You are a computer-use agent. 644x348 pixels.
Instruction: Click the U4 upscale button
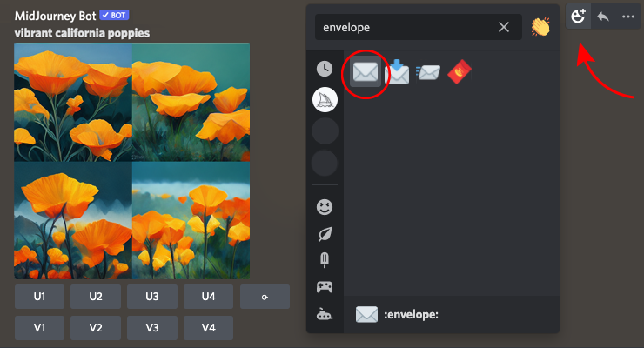[x=208, y=297]
